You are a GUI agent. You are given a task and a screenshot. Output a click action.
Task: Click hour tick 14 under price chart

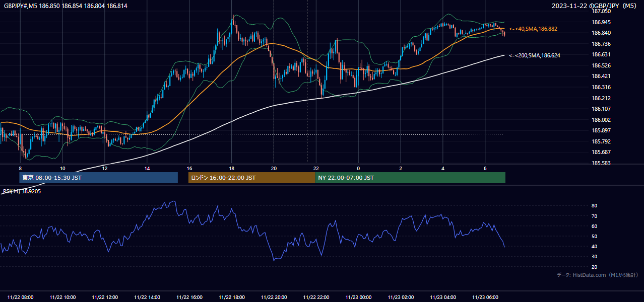point(147,168)
